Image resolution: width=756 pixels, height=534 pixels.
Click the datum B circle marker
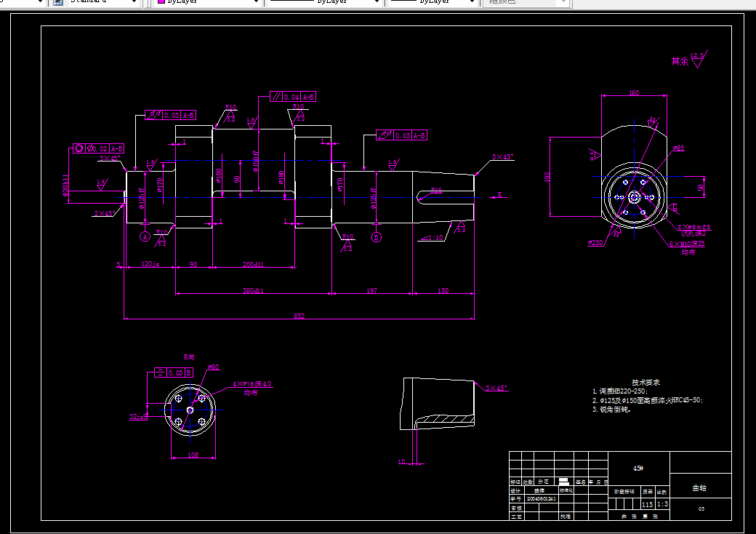(x=376, y=237)
